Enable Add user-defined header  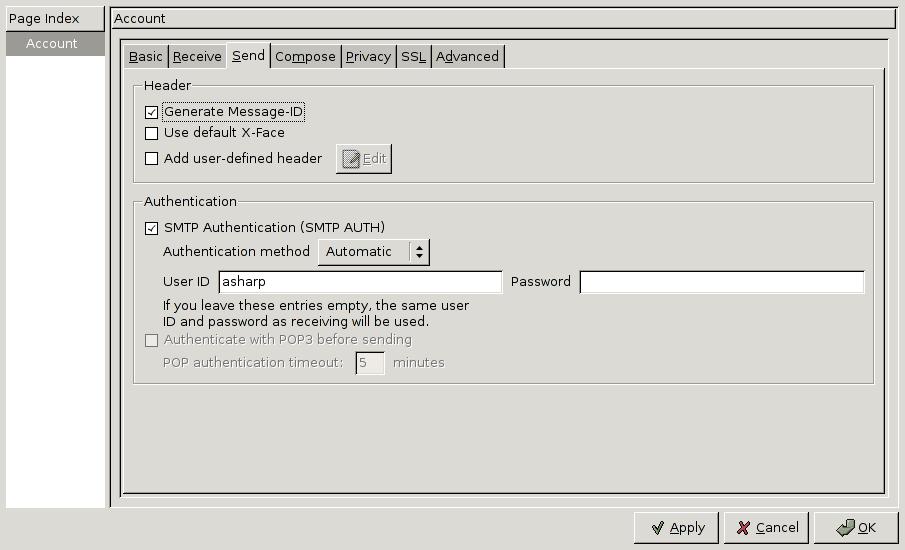click(152, 159)
